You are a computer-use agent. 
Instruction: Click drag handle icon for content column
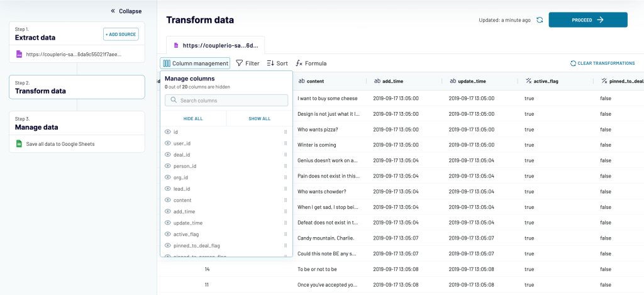[x=286, y=200]
